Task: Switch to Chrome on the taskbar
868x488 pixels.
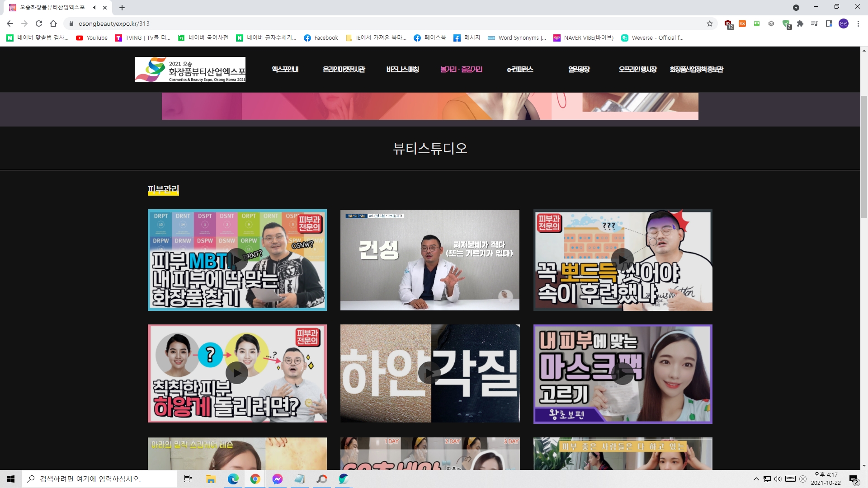Action: [x=255, y=479]
